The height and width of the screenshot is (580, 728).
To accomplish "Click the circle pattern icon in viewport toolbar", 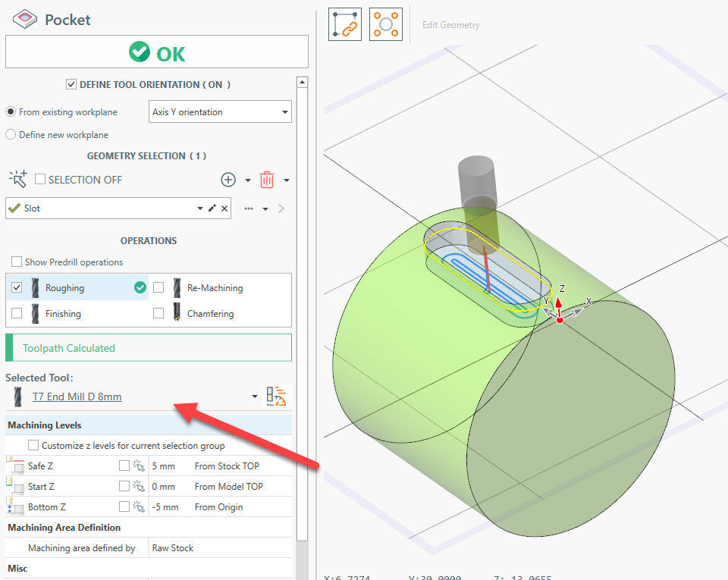I will [385, 24].
